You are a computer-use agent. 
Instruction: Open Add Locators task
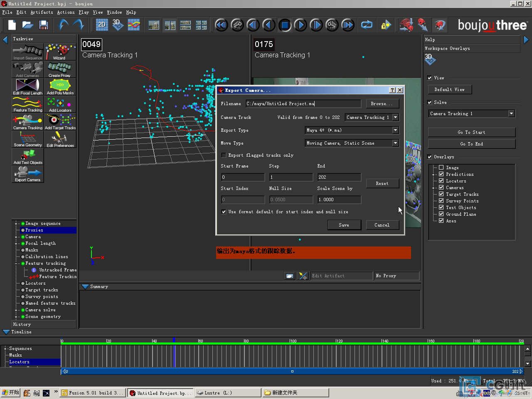click(x=60, y=104)
